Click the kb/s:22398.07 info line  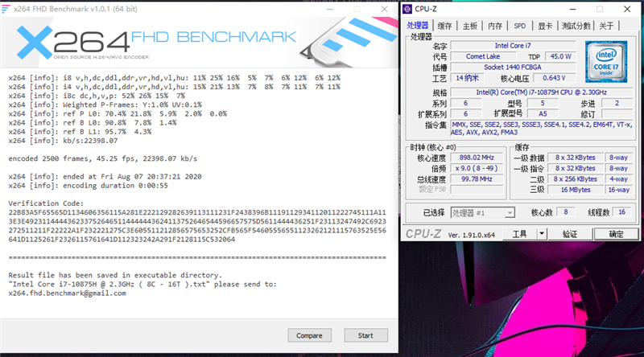pyautogui.click(x=63, y=141)
